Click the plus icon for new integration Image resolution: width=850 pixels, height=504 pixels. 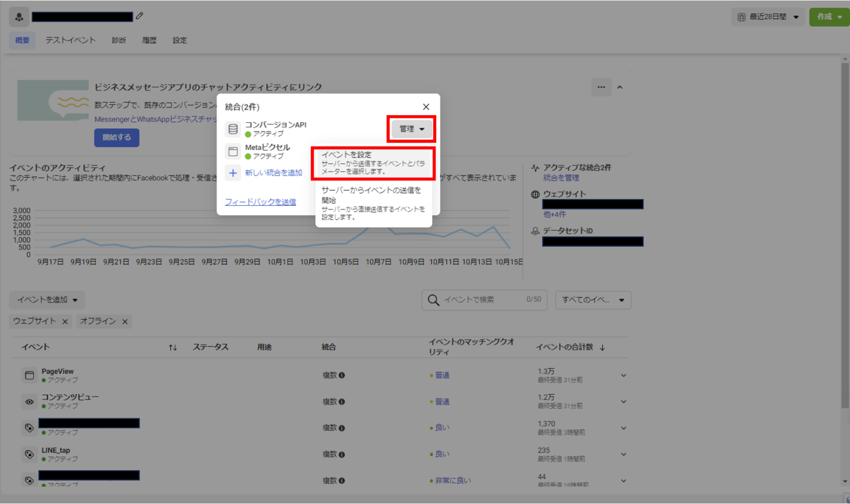click(x=233, y=173)
